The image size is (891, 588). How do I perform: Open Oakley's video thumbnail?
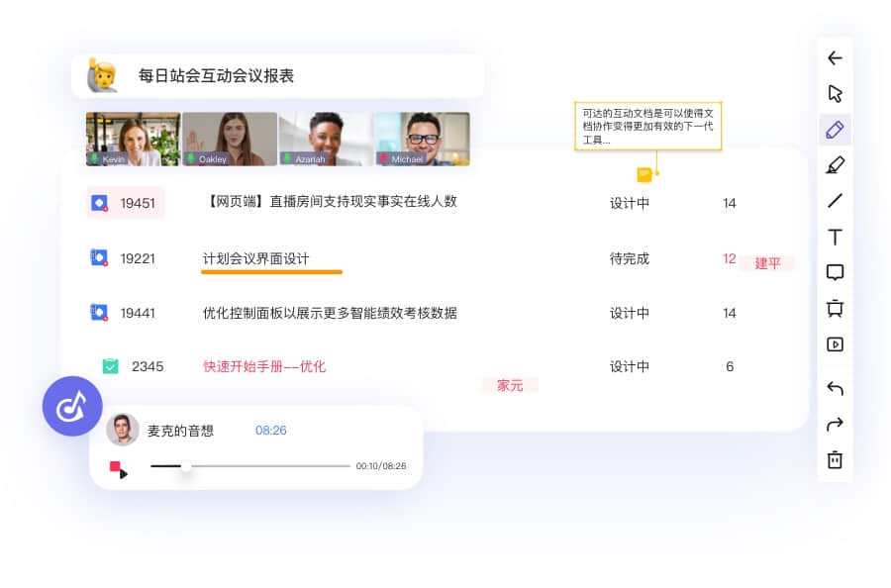(x=230, y=140)
